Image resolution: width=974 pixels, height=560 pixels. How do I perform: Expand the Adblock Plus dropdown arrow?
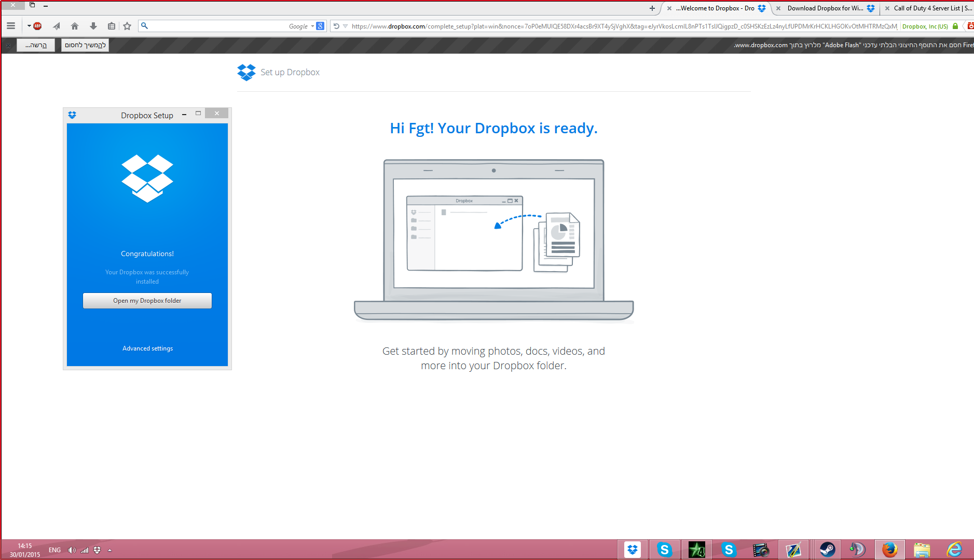[x=29, y=26]
